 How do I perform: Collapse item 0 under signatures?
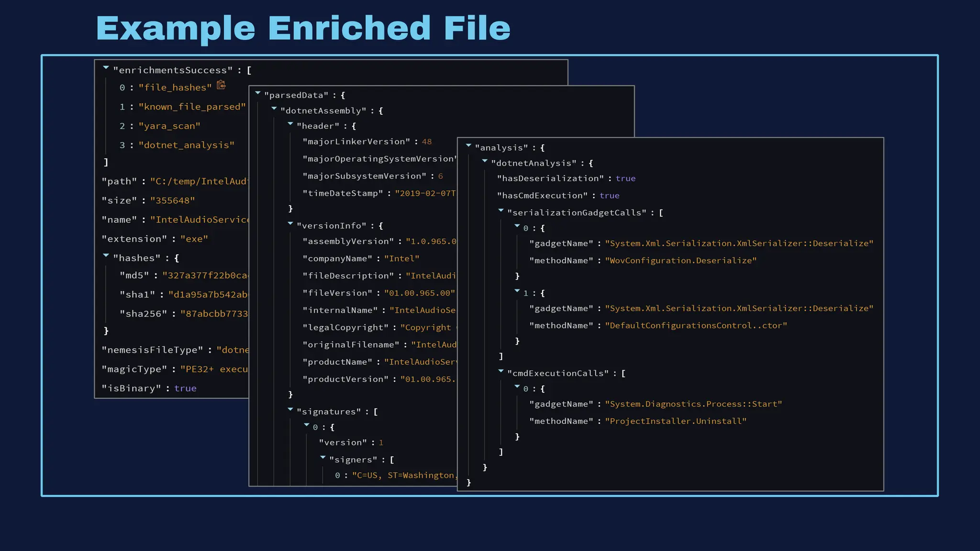tap(307, 425)
